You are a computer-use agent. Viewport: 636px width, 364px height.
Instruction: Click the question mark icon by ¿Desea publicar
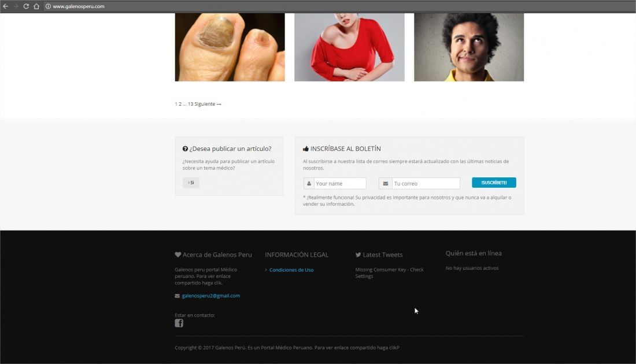[185, 148]
